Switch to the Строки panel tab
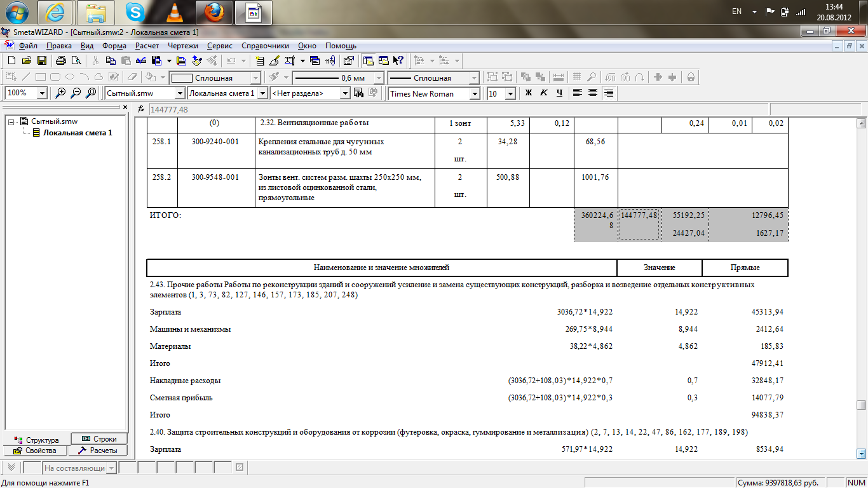868x488 pixels. pyautogui.click(x=99, y=439)
